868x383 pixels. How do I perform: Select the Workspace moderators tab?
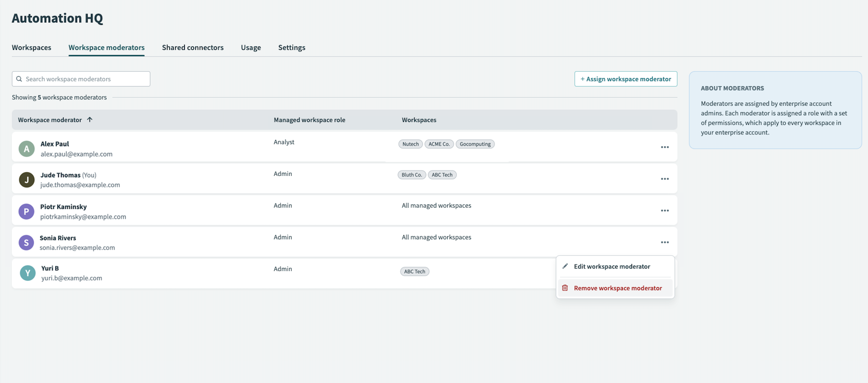pos(106,47)
